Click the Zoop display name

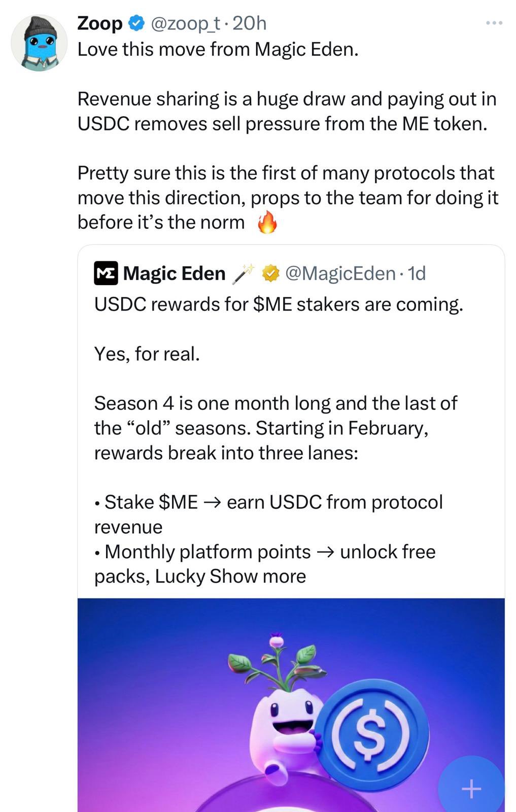pos(100,23)
